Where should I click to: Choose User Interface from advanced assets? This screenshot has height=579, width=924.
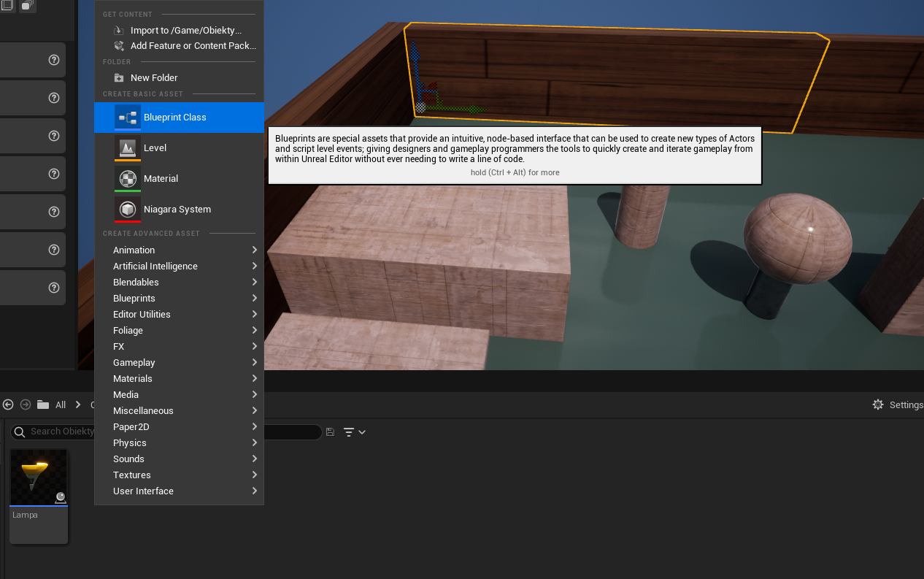143,491
